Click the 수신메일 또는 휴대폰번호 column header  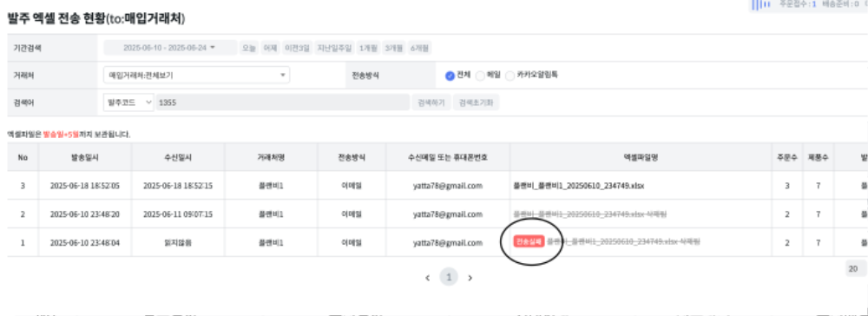coord(448,157)
